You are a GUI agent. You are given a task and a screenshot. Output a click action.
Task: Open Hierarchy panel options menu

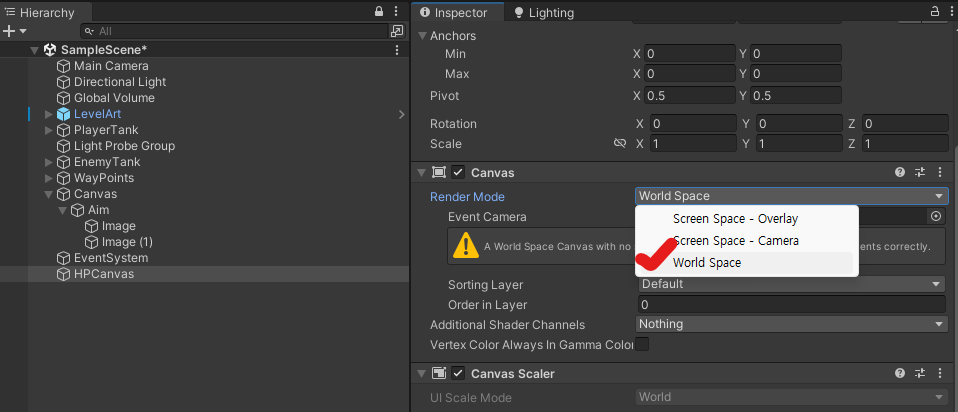397,12
